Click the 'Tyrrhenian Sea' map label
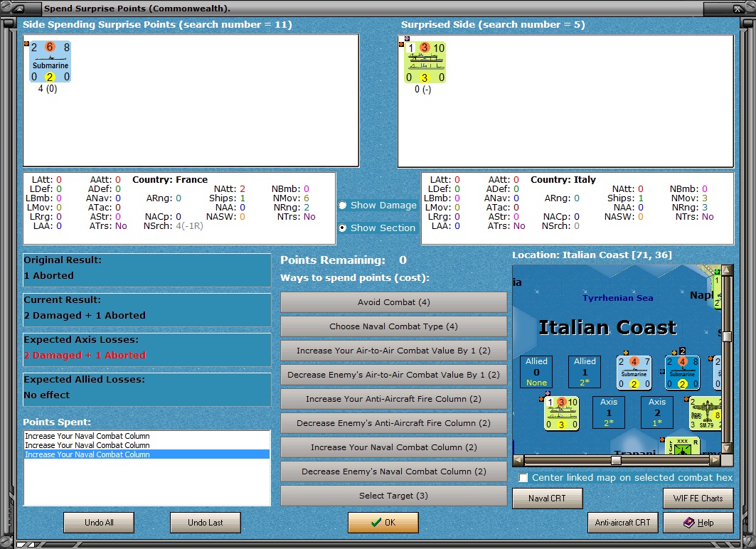 pos(617,298)
